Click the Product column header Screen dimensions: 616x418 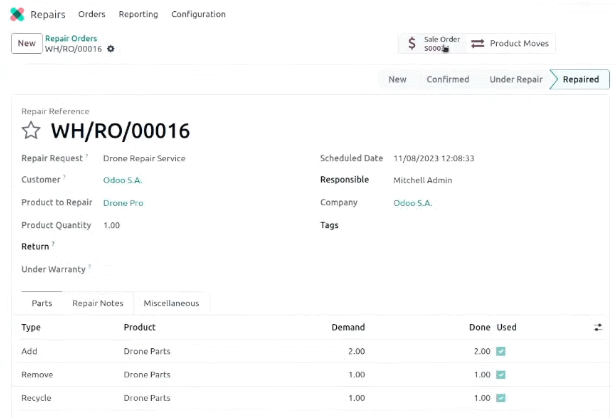(139, 327)
